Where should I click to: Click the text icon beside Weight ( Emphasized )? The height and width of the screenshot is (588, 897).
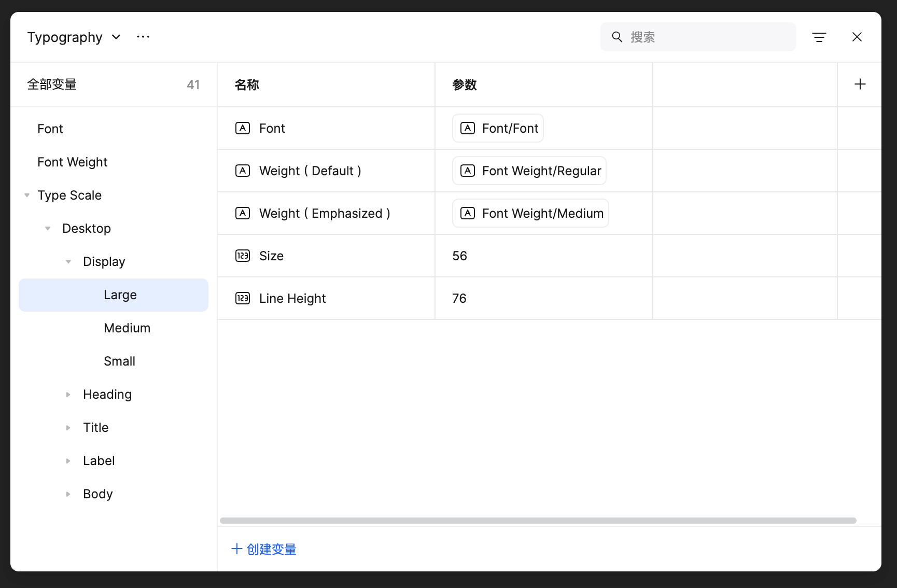(243, 213)
